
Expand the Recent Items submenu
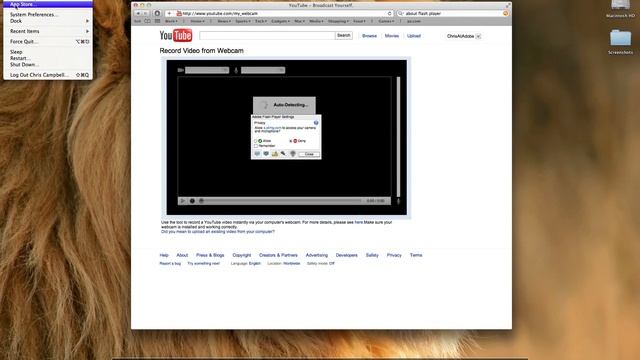[48, 31]
